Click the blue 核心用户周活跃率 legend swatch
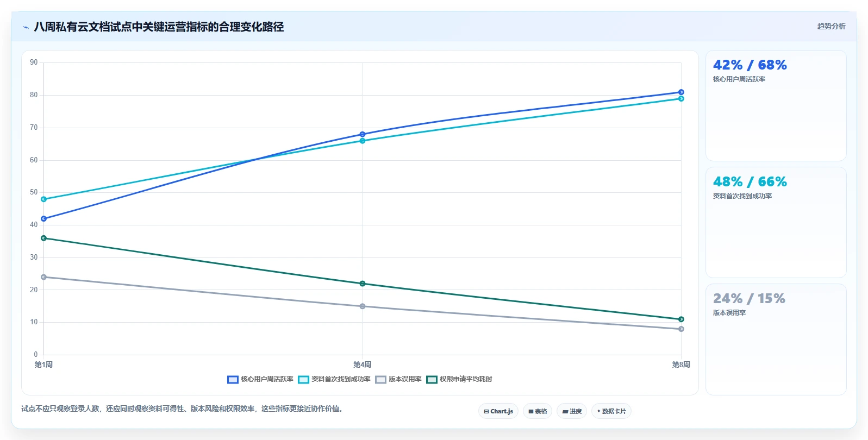 (x=233, y=379)
